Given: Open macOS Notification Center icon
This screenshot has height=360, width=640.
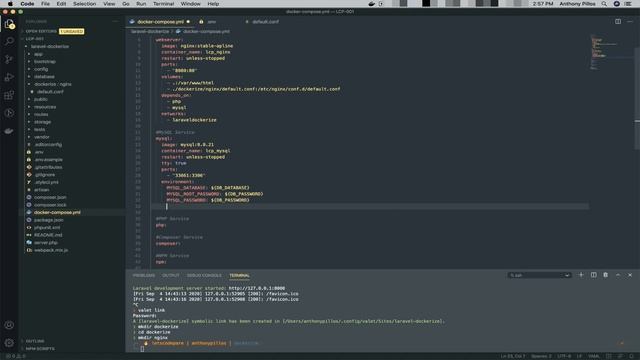Looking at the screenshot, I should point(628,4).
